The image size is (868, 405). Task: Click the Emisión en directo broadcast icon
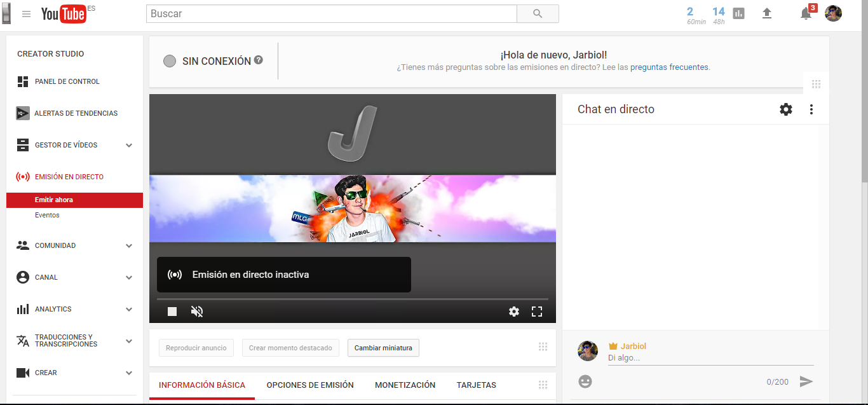click(x=23, y=177)
